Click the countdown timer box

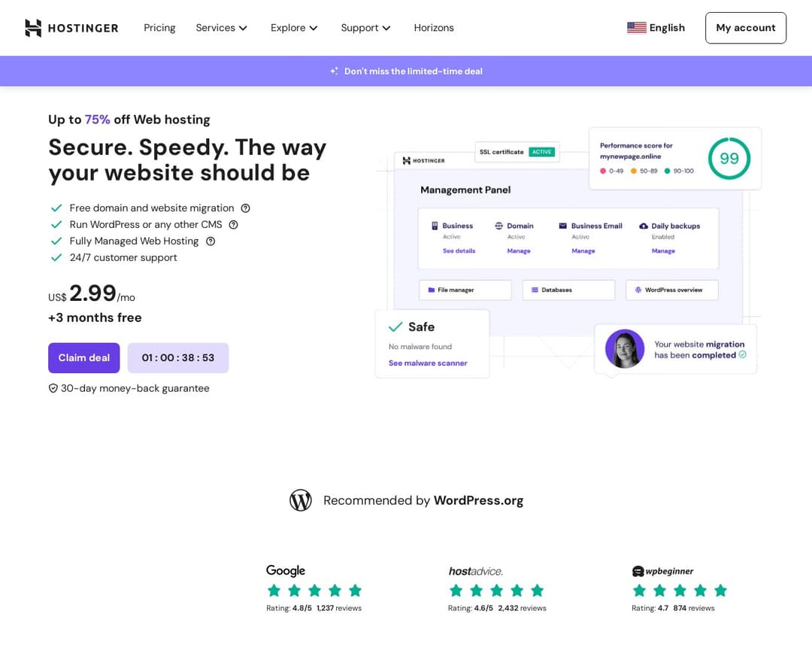point(178,358)
